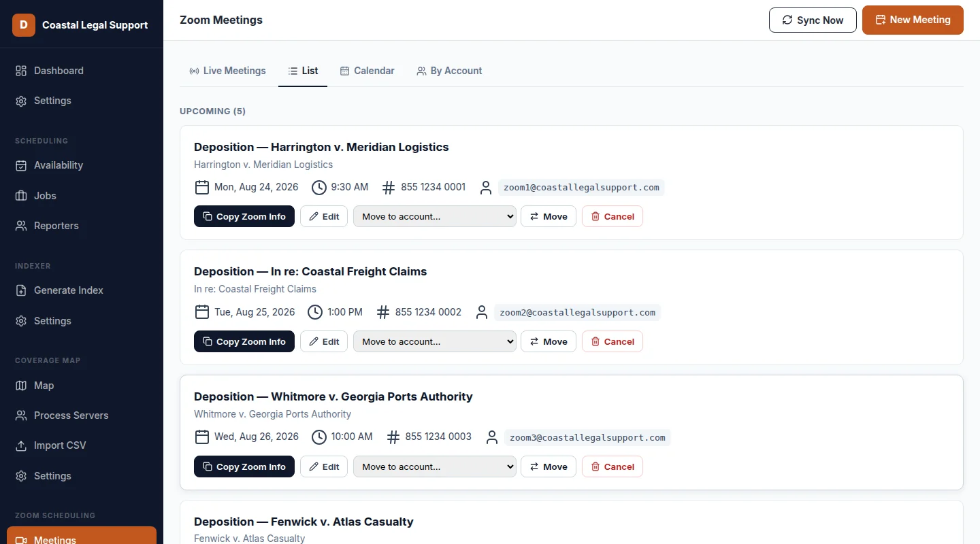Copy Zoom Info for Harrington deposition
980x544 pixels.
[244, 216]
